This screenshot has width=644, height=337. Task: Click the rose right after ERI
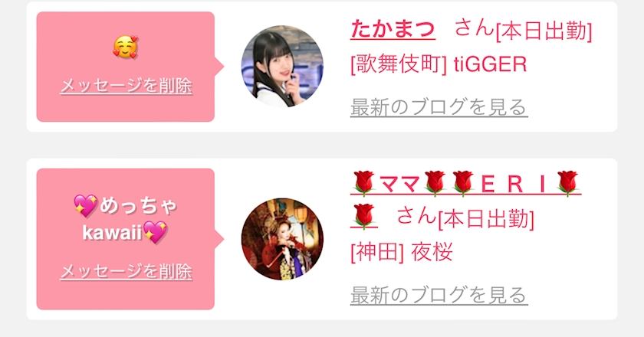567,184
